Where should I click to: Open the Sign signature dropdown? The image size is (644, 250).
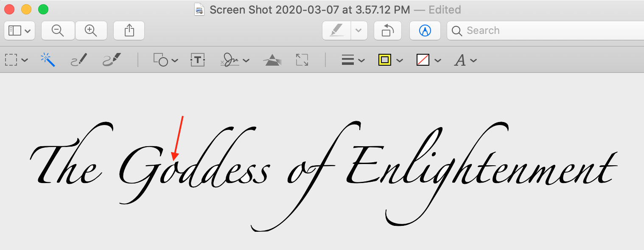pos(235,60)
